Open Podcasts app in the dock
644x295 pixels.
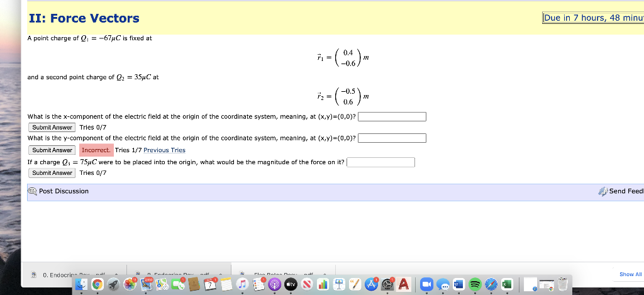[275, 284]
